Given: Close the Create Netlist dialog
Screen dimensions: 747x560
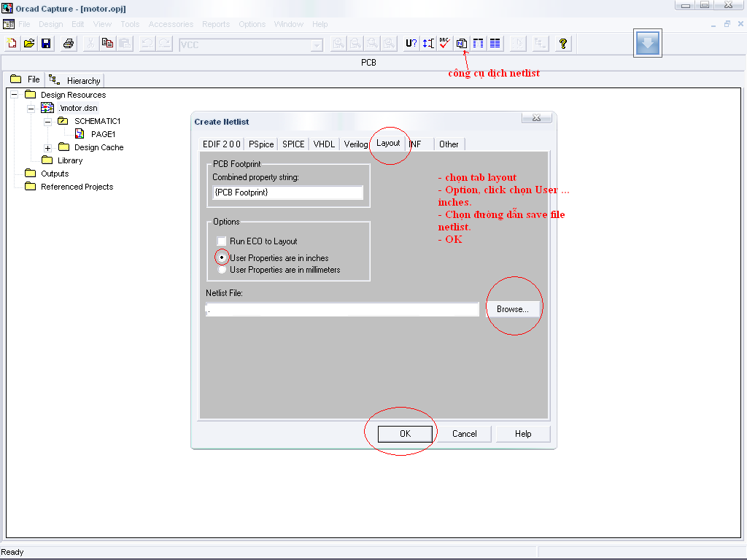Looking at the screenshot, I should (x=536, y=117).
